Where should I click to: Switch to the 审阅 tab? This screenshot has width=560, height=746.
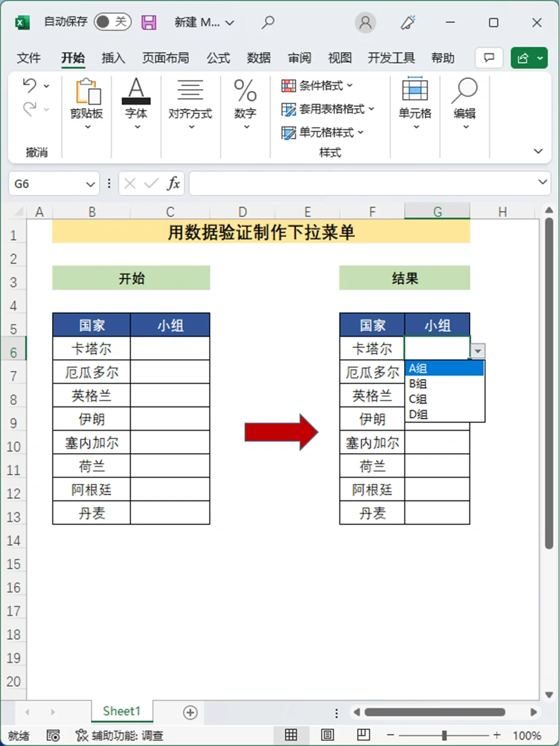300,58
